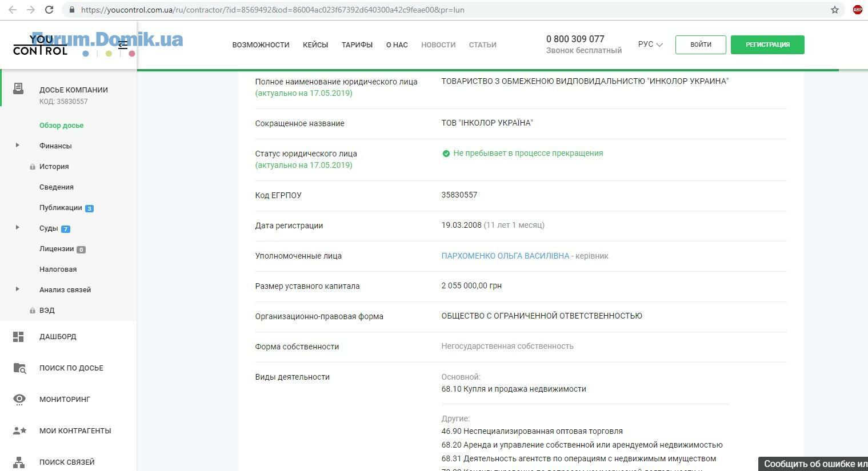Click the lock icon beside История

click(x=33, y=167)
